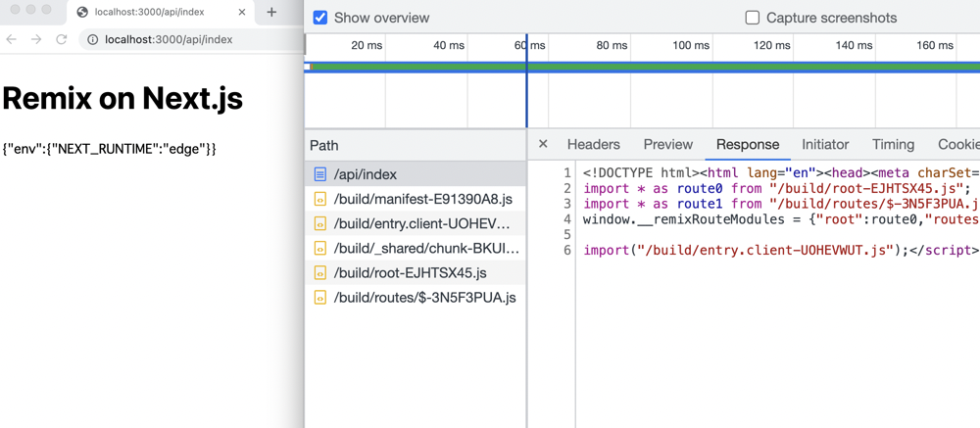Click the address bar URL field
Screen dimensions: 980x428
pos(191,39)
